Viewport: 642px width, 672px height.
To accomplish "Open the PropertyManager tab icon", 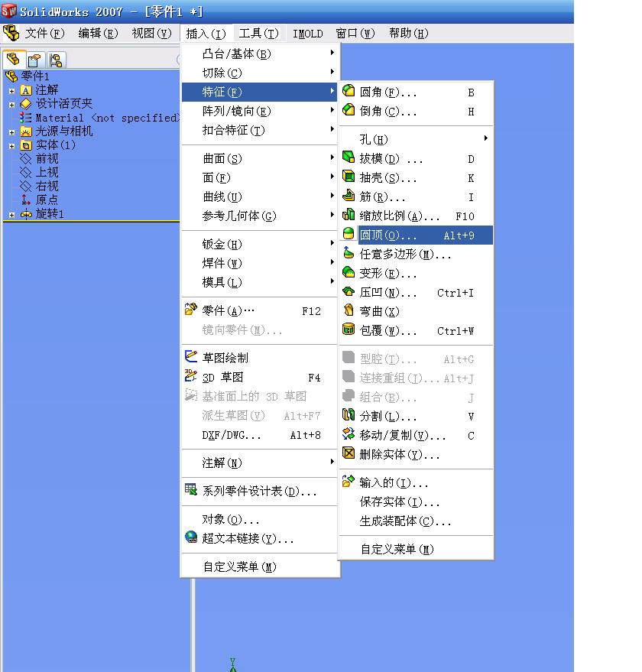I will coord(34,60).
